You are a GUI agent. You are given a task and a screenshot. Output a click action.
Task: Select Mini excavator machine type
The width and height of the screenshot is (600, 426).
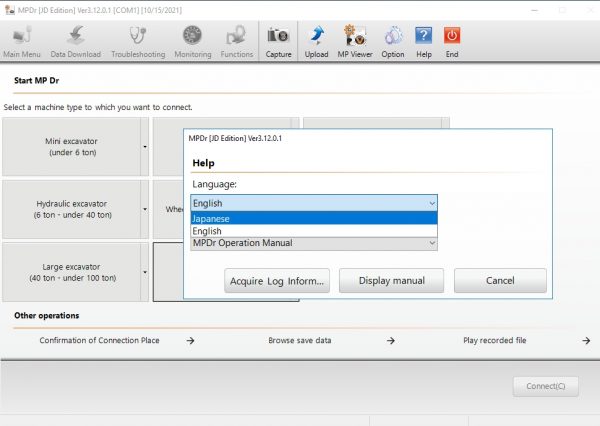pos(72,147)
